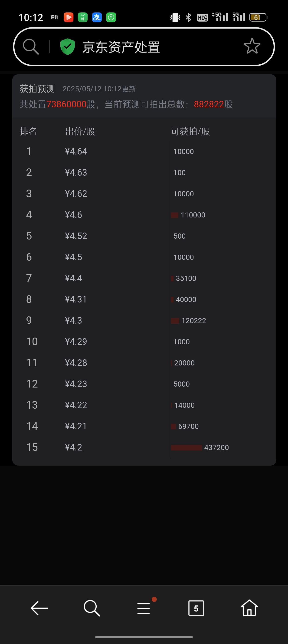Tap the green security shield icon
This screenshot has width=288, height=644.
tap(68, 46)
